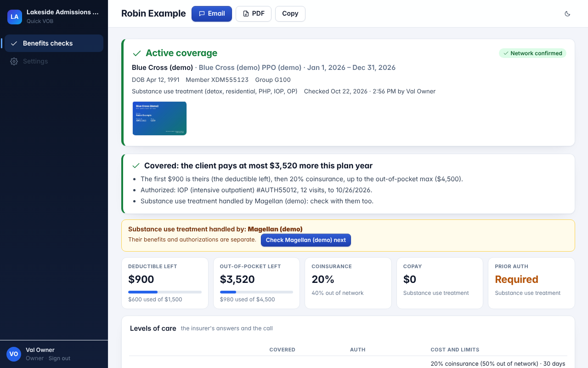Click the VO user avatar
This screenshot has width=588, height=368.
(x=14, y=354)
